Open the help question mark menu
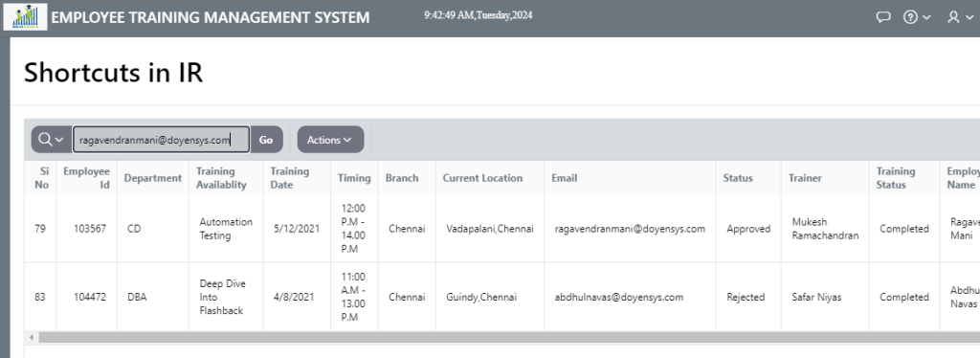 click(x=917, y=17)
